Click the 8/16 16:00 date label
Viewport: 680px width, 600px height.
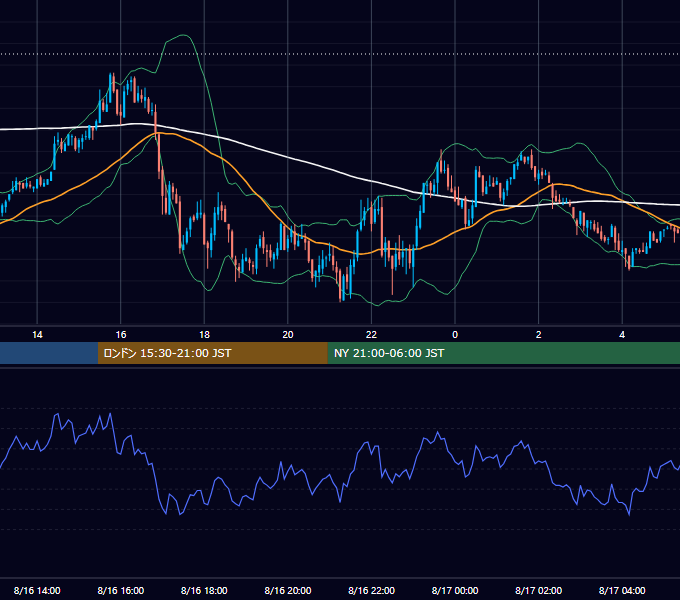[121, 590]
